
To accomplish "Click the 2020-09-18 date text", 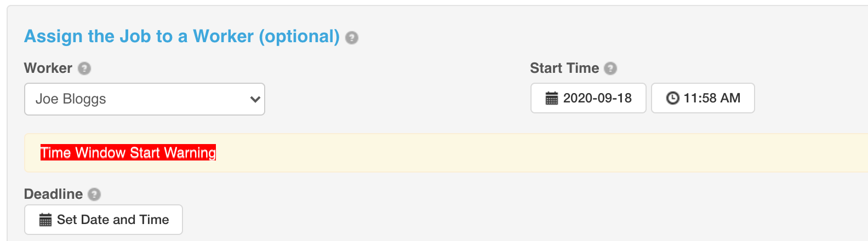I will pos(597,98).
